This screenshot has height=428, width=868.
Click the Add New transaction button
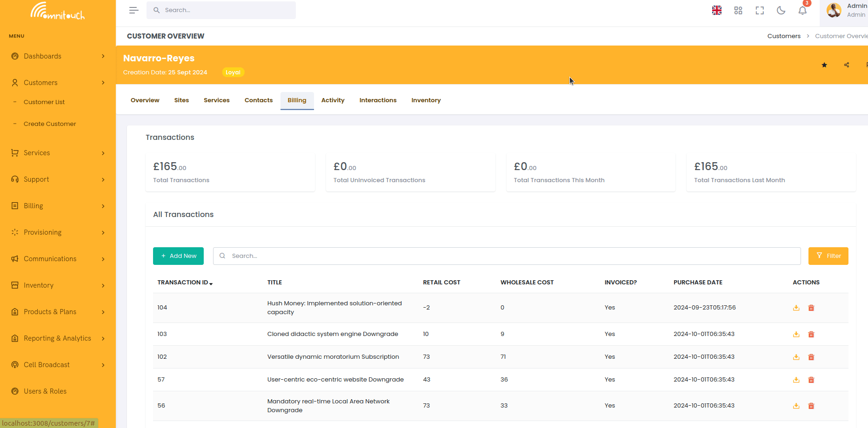point(178,256)
